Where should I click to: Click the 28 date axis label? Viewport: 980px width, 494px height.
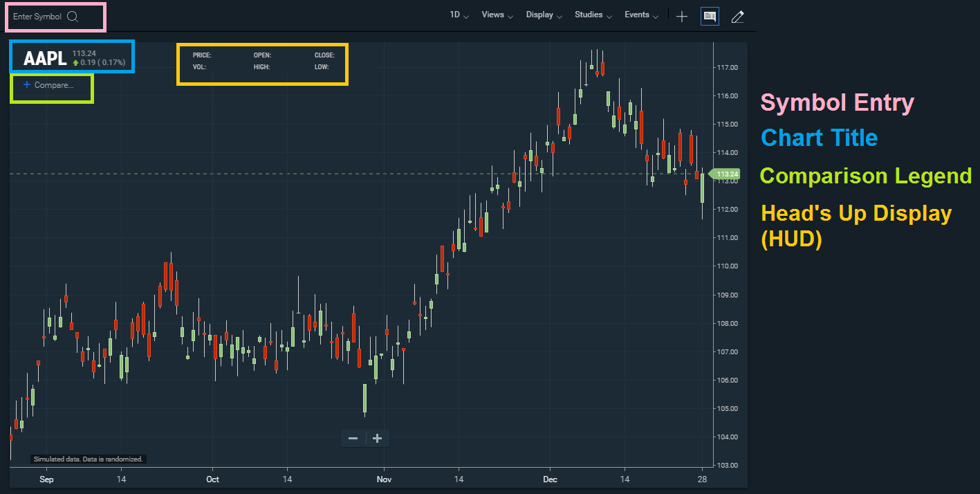point(703,479)
